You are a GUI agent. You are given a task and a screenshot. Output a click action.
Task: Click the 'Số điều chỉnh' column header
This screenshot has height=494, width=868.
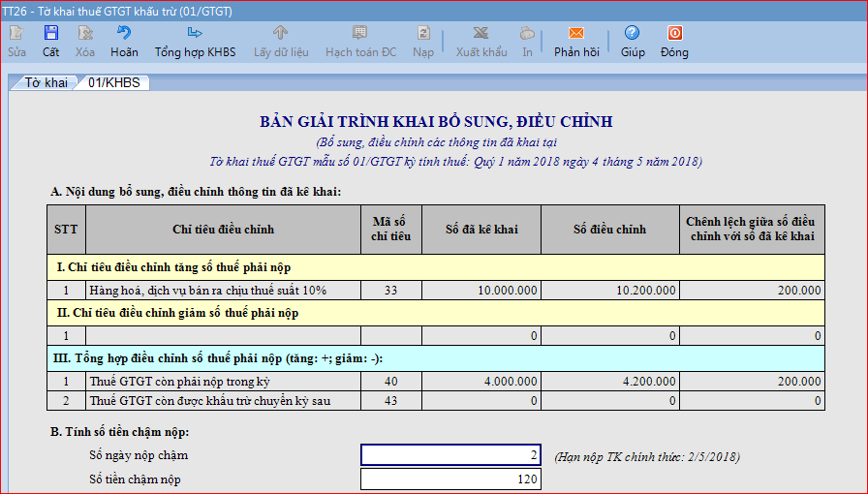coord(610,230)
